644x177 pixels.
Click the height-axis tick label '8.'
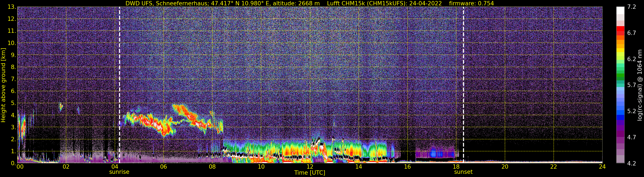(13, 67)
